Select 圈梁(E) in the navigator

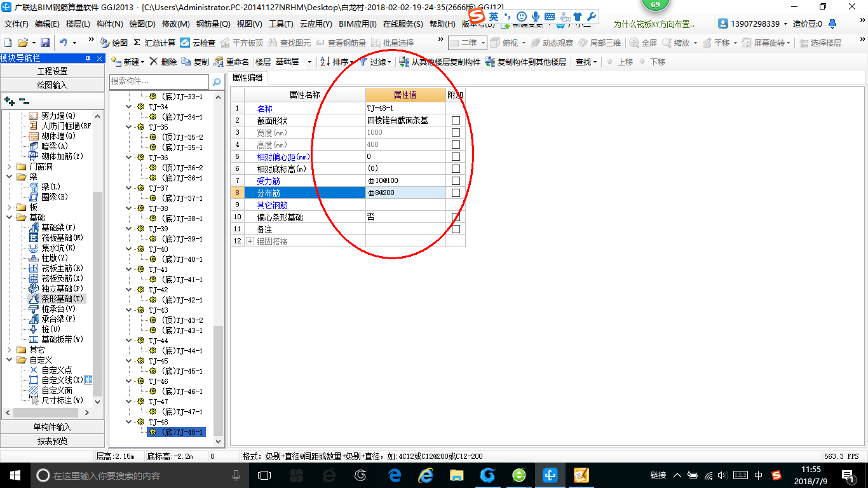tap(49, 197)
